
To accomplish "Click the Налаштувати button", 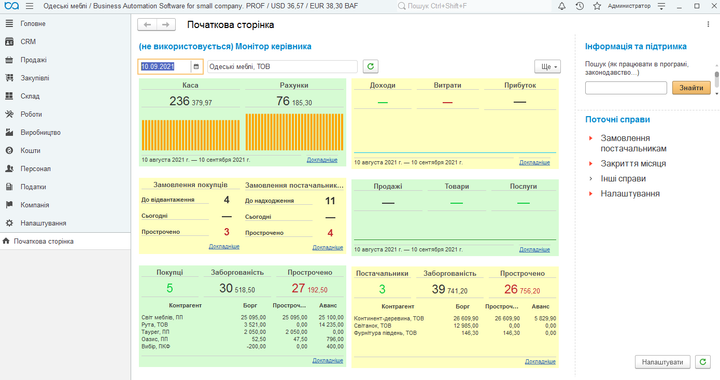I will (x=662, y=362).
